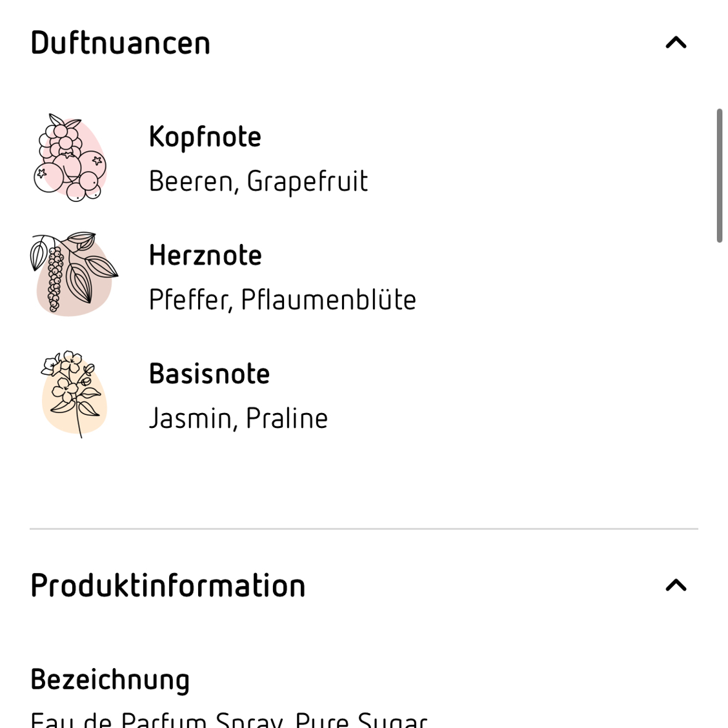Collapse the Duftnuancen section chevron
This screenshot has width=728, height=728.
click(x=676, y=43)
